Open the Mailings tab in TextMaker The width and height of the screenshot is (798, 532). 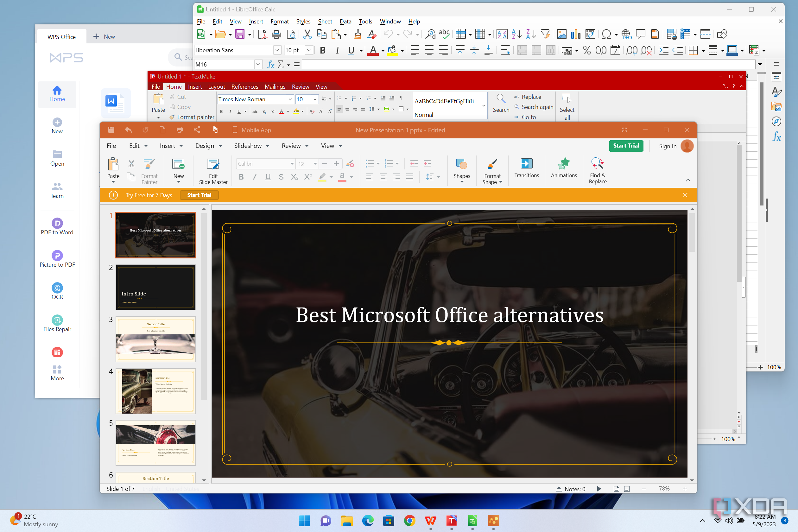click(275, 86)
